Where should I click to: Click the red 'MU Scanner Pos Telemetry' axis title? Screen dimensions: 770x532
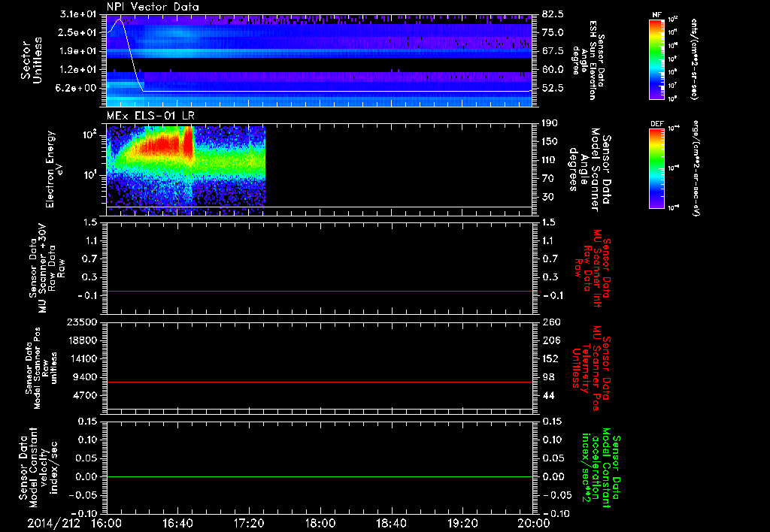pos(592,368)
